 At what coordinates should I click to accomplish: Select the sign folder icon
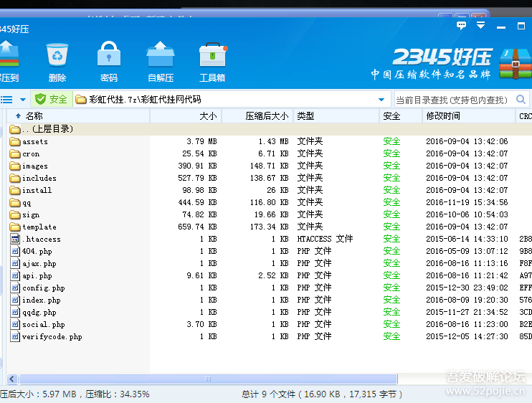click(x=14, y=214)
